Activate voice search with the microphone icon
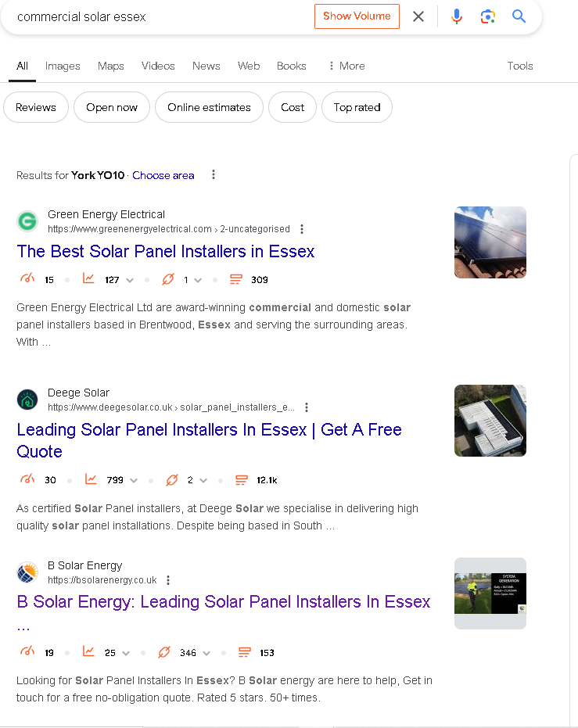578x728 pixels. [x=457, y=16]
